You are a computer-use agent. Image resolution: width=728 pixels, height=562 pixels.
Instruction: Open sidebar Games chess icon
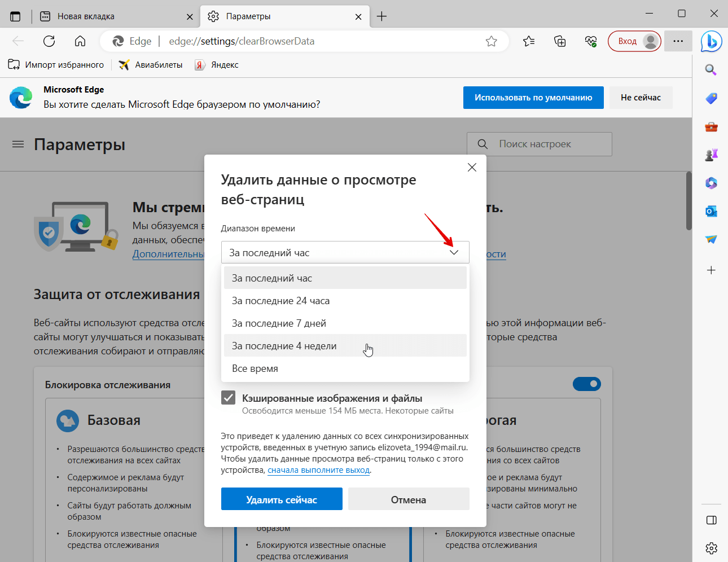[711, 155]
